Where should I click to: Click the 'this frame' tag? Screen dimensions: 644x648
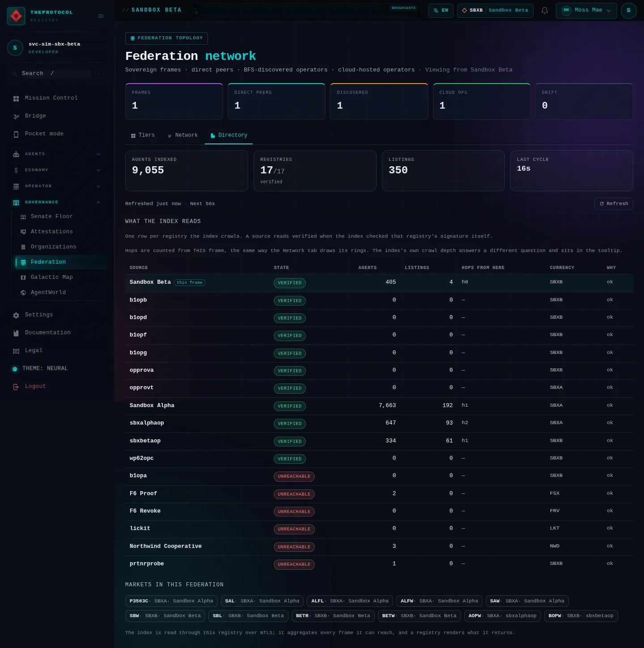tap(190, 282)
